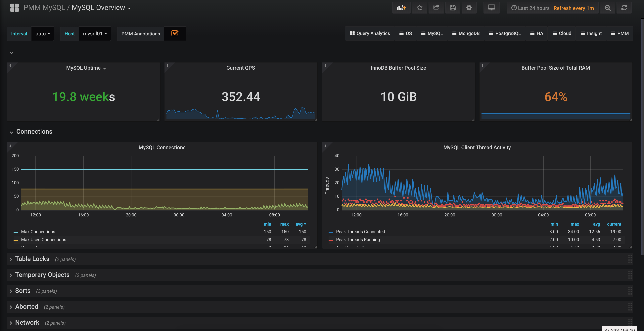
Task: Open dashboard settings gear
Action: tap(469, 8)
